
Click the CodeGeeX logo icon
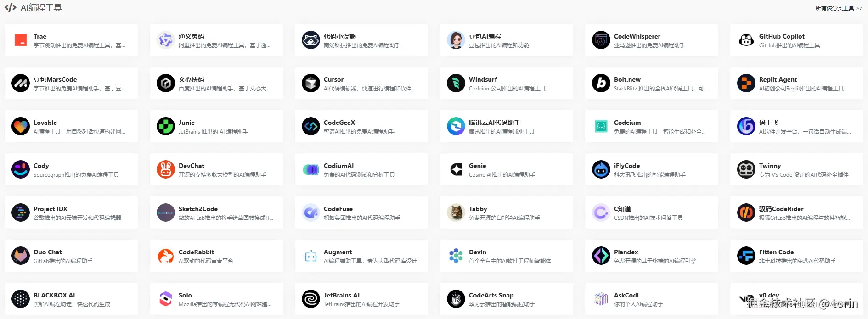point(311,127)
